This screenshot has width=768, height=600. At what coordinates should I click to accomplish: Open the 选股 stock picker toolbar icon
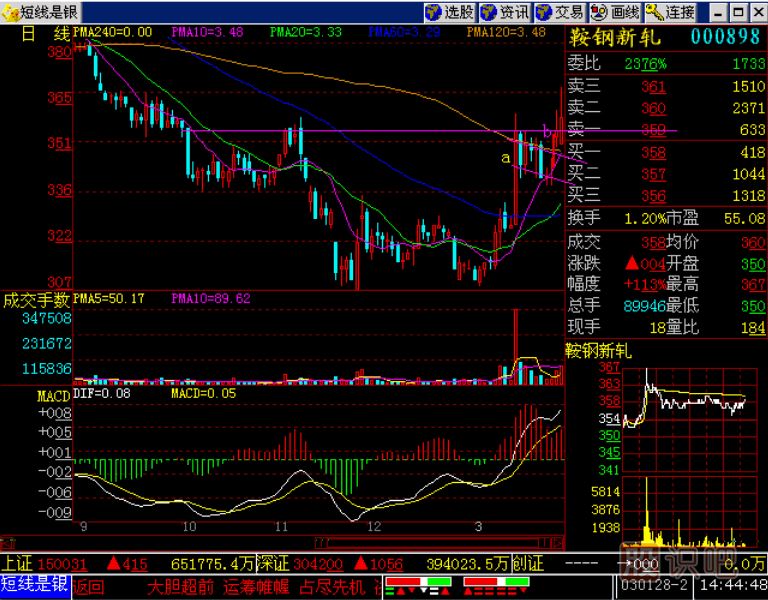coord(449,12)
